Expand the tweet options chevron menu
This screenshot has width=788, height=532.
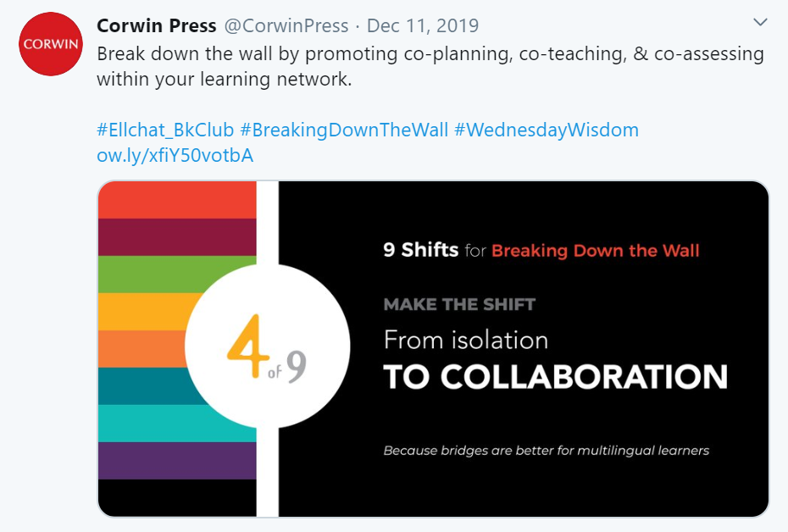tap(760, 22)
